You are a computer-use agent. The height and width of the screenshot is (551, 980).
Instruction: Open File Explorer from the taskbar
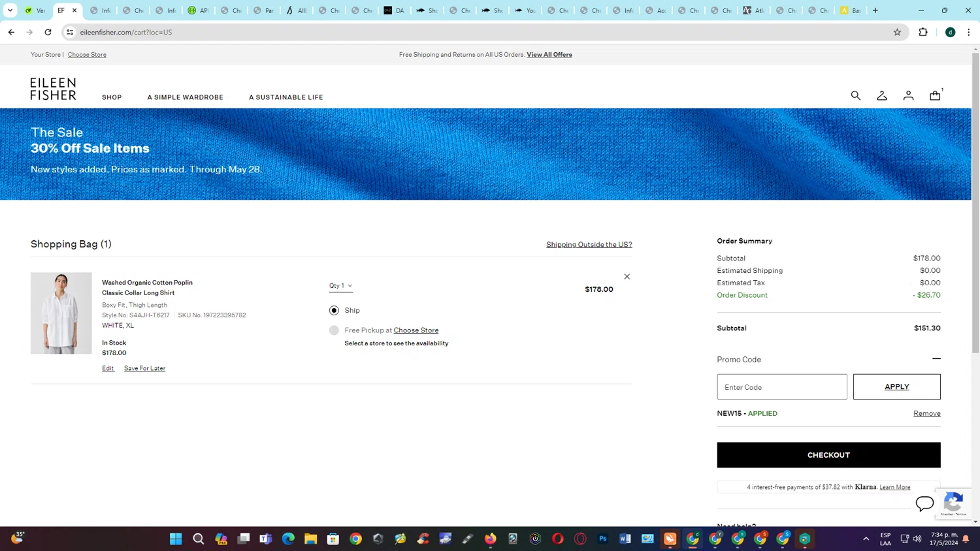310,539
